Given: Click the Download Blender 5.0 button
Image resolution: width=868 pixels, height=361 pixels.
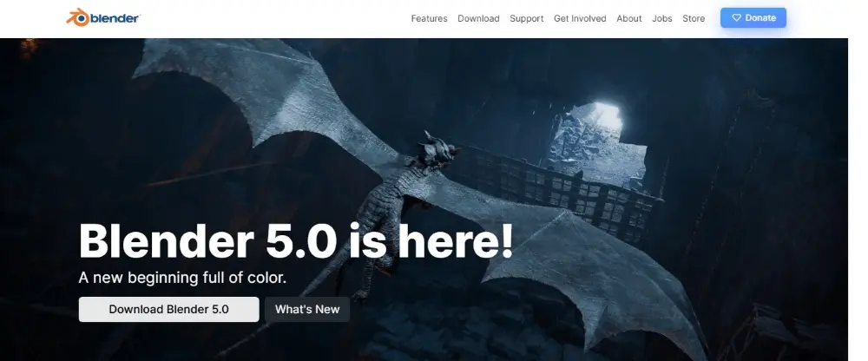Looking at the screenshot, I should click(x=168, y=309).
